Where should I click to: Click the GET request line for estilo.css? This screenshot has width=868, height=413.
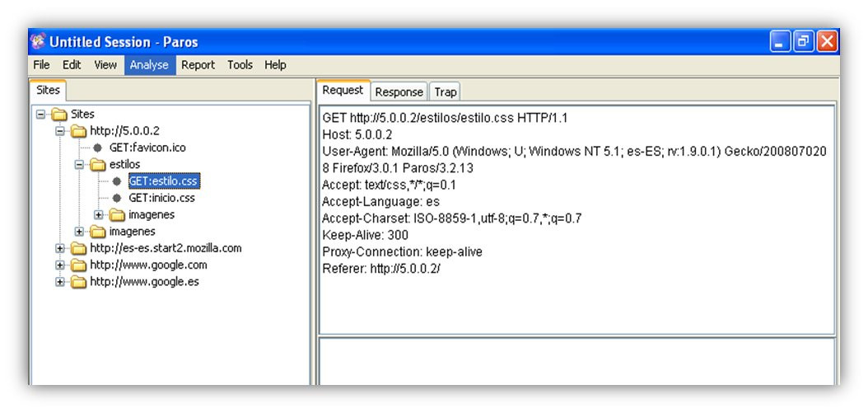[445, 118]
